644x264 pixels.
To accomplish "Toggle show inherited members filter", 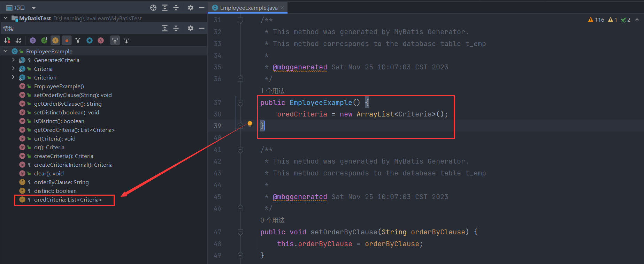I will (44, 40).
